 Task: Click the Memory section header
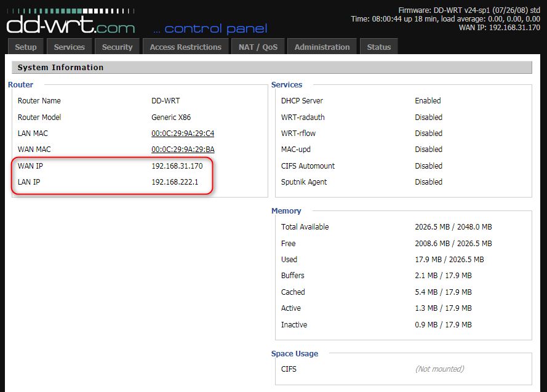point(286,210)
